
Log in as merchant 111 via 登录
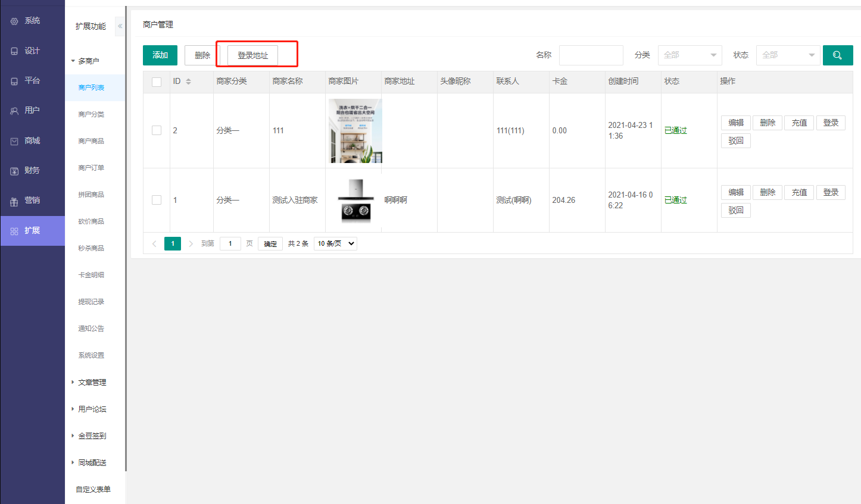(831, 123)
